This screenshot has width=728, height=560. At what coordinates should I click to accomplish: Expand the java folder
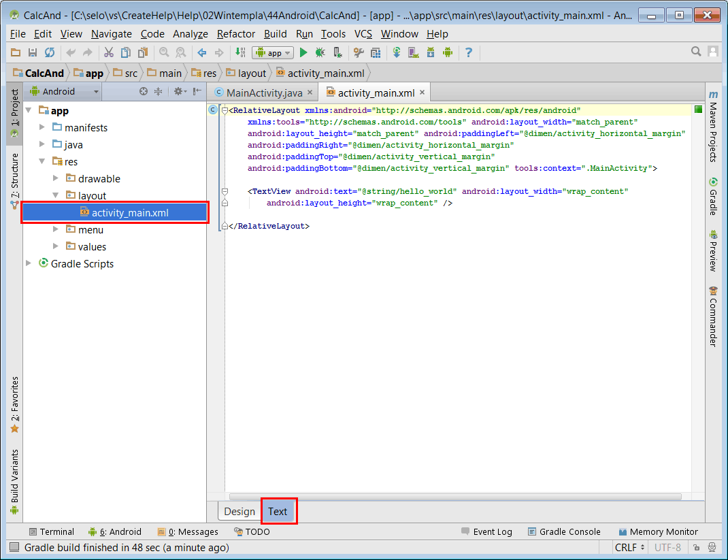tap(42, 144)
